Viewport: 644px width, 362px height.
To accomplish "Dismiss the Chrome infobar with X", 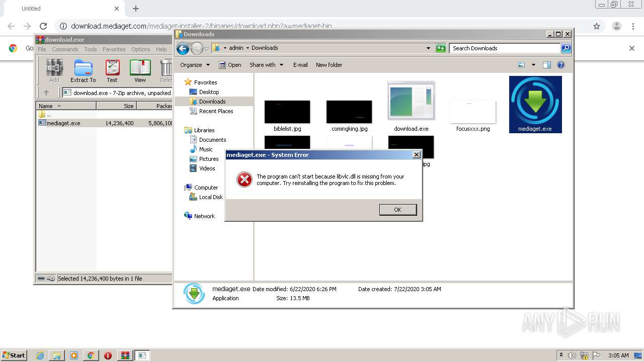I will point(632,48).
